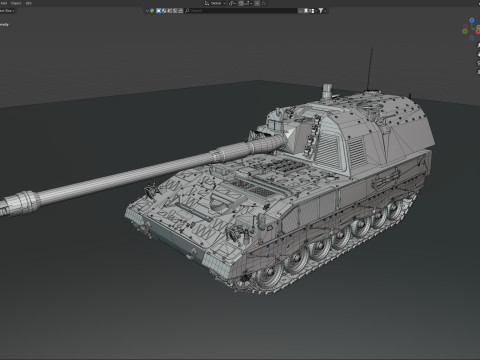The image size is (480, 360).
Task: Open the dropdown arrow right of the funnel icon
Action: pos(325,11)
